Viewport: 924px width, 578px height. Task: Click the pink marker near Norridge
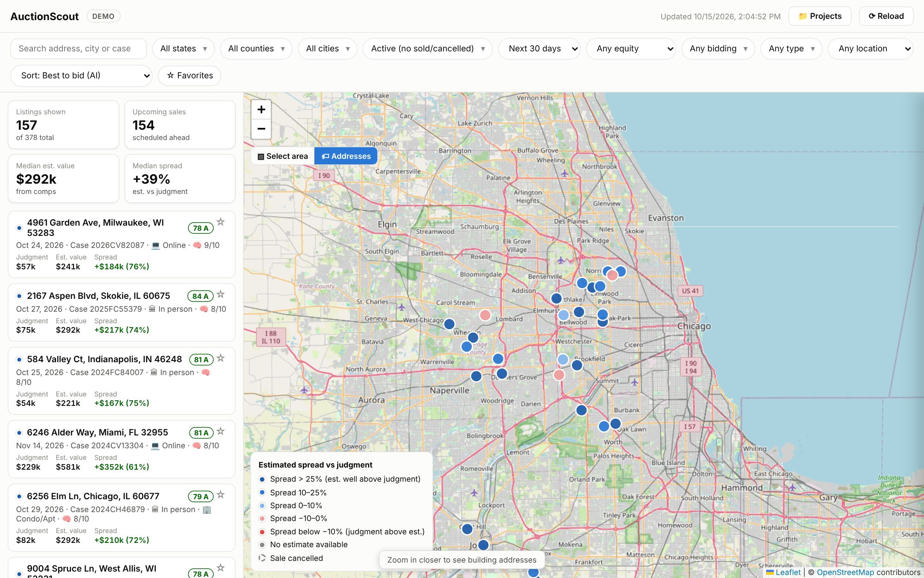612,275
